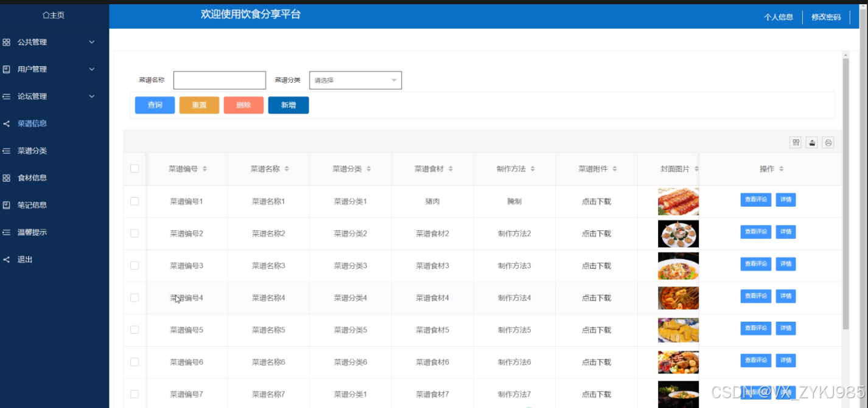Click the 猪肉 ingredient cell
Viewport: 868px width, 408px height.
pos(433,201)
